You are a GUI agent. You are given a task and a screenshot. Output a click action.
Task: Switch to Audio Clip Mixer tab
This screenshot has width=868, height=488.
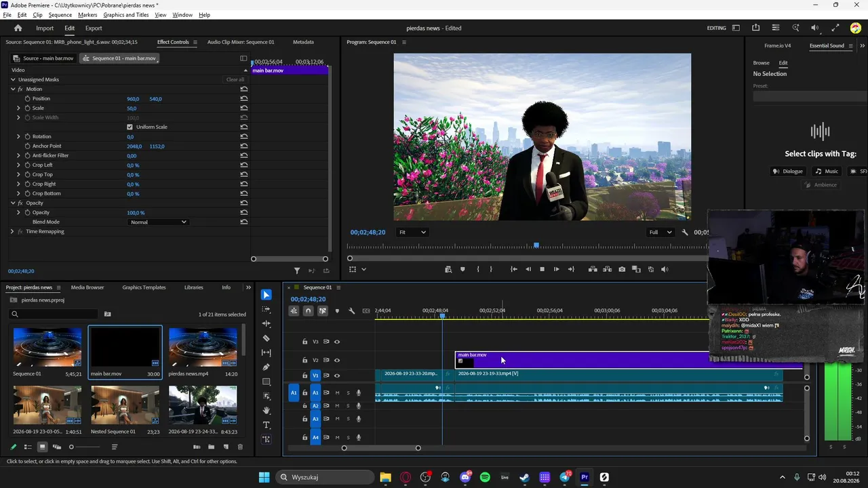[241, 42]
